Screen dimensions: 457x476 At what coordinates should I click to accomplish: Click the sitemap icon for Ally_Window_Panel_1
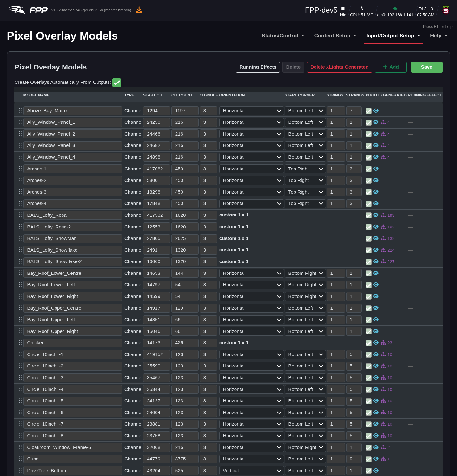383,122
